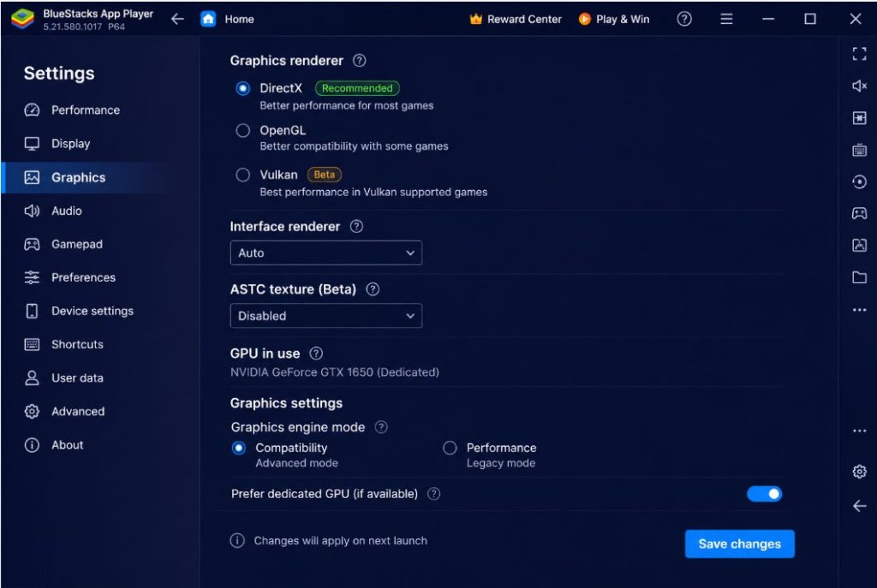Select DirectX graphics renderer
This screenshot has height=588, width=877.
pyautogui.click(x=242, y=88)
